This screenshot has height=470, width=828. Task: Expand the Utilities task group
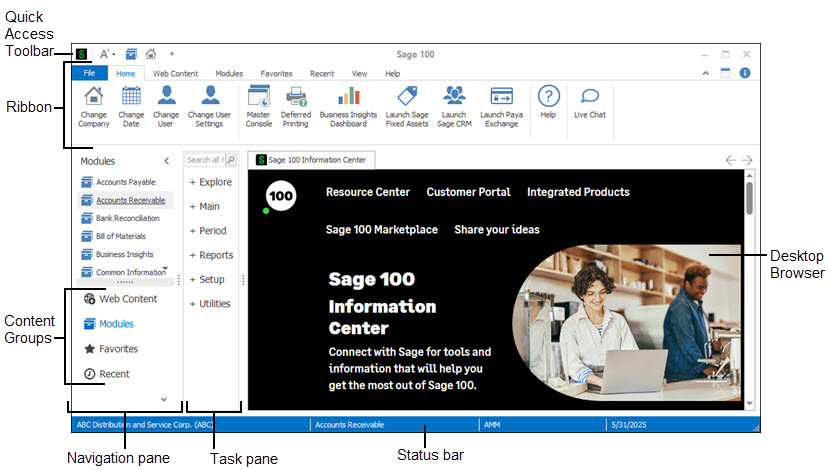tap(210, 304)
